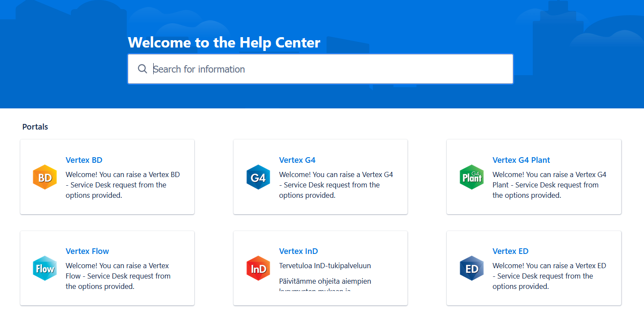Click the orange Vertex BD hexagon icon
644x320 pixels.
(x=45, y=177)
